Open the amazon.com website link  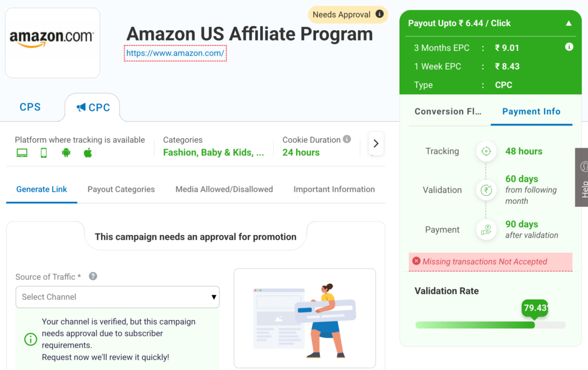pos(175,53)
